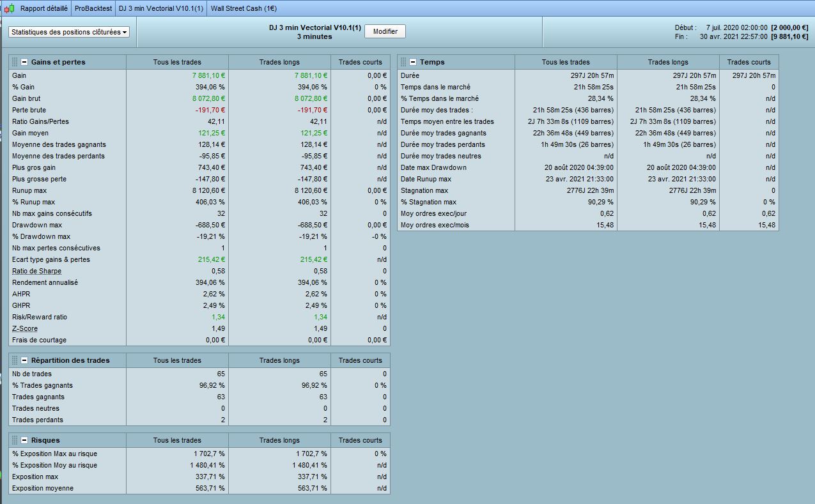Image resolution: width=815 pixels, height=504 pixels.
Task: Click Trades courts header in Gains et pertes
Action: pyautogui.click(x=361, y=62)
